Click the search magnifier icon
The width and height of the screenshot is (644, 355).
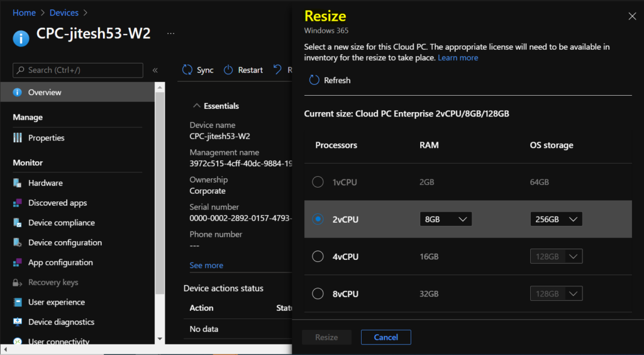point(21,70)
